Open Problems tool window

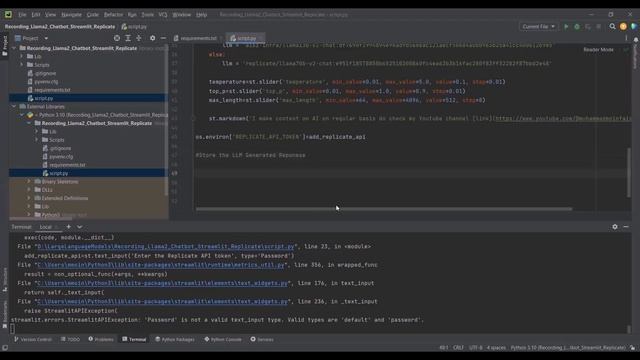101,339
